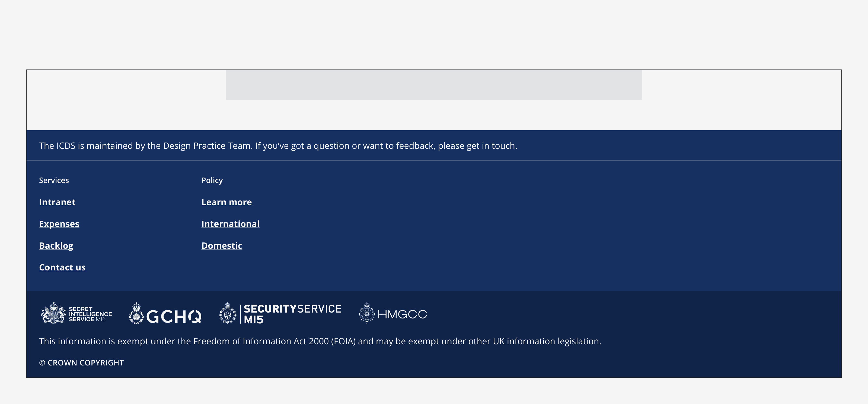
Task: Click Learn more under Policy
Action: 226,202
